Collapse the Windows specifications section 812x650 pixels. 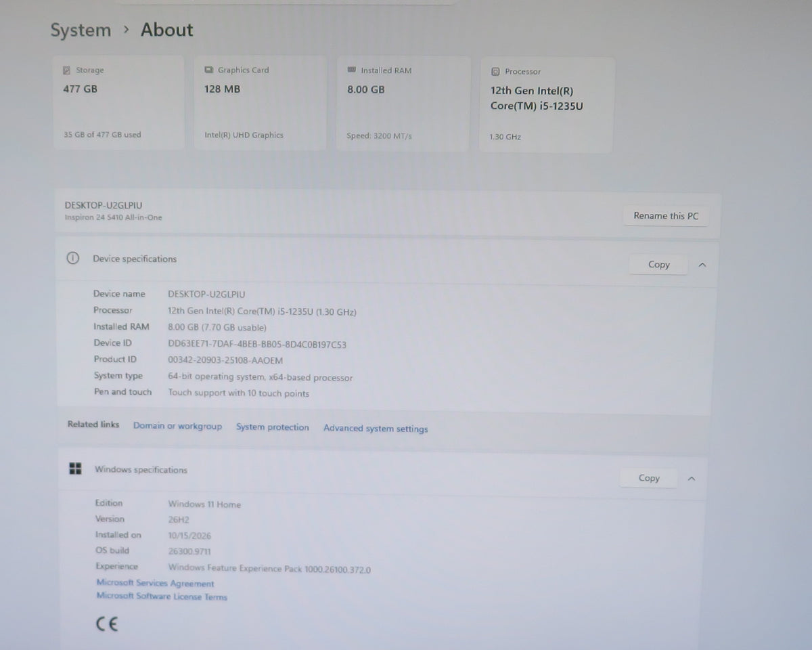[x=691, y=478]
